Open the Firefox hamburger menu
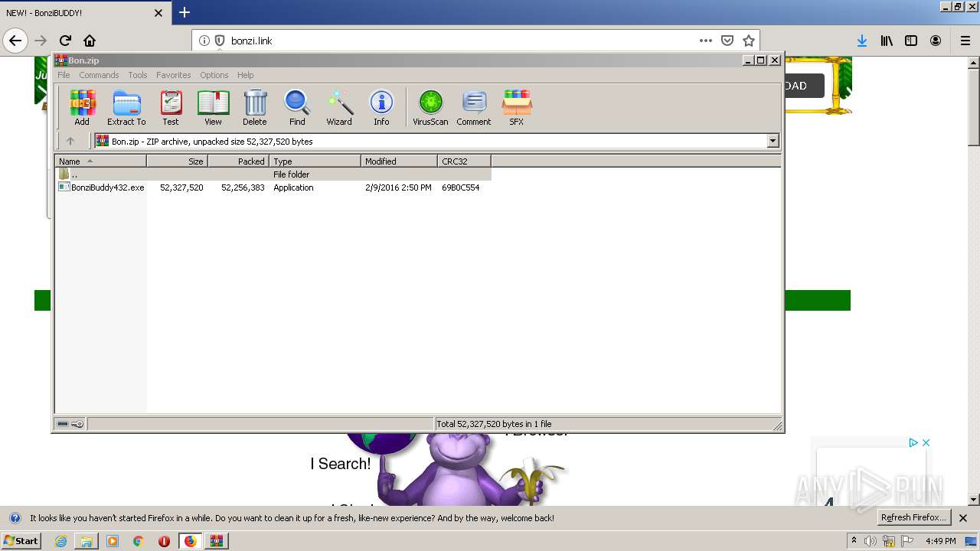Screen dimensions: 980x551 (x=965, y=41)
